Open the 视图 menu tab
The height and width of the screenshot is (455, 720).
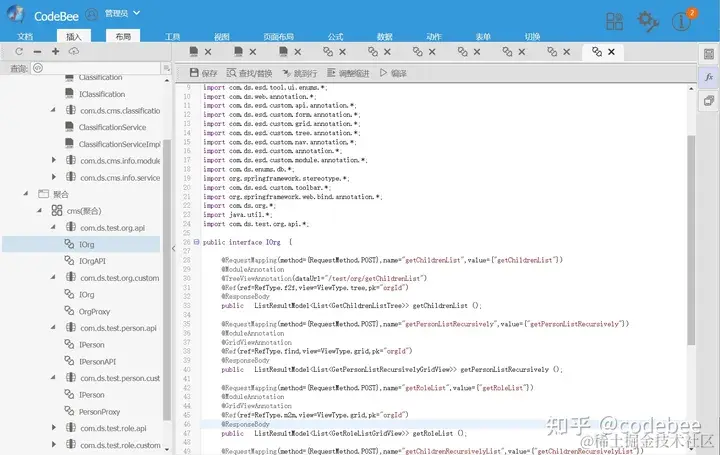[222, 36]
